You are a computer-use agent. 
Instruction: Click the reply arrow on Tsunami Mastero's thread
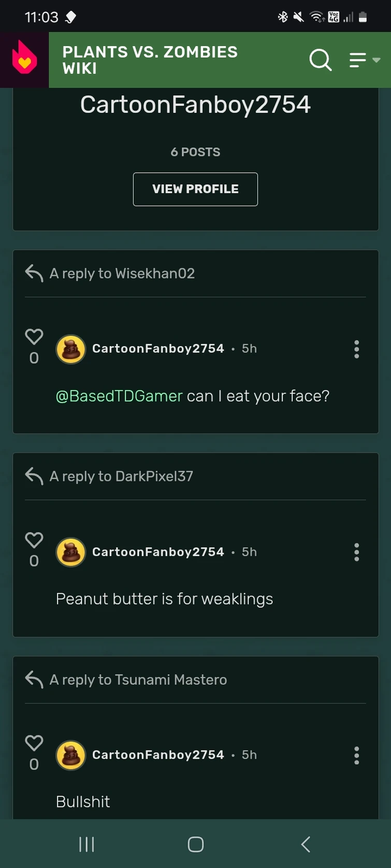point(33,679)
